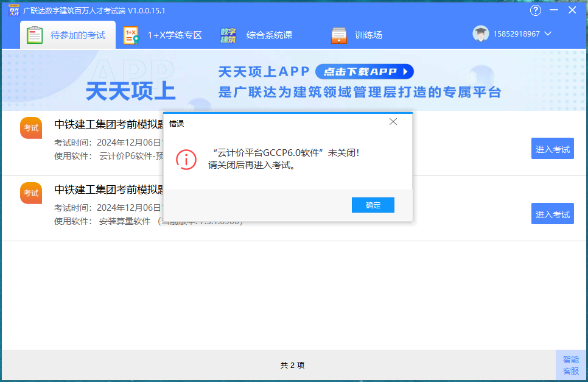
Task: Click 使用软件: 云计价P6软件 text
Action: pos(109,156)
